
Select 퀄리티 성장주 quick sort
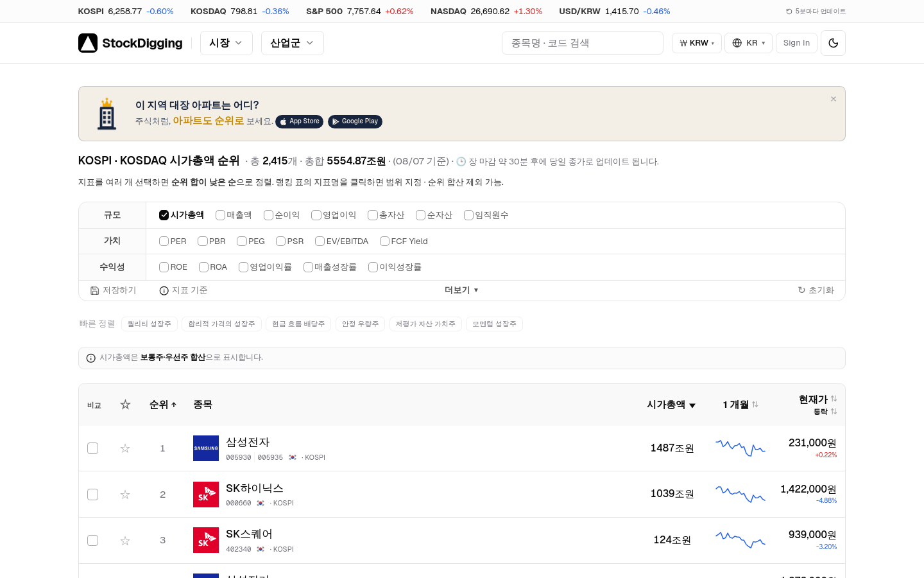[150, 324]
